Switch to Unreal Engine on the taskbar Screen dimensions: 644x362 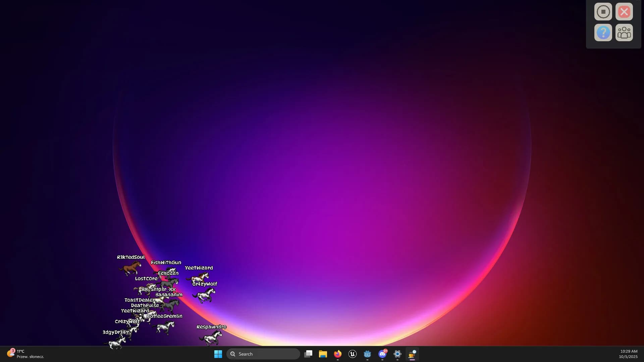click(353, 354)
